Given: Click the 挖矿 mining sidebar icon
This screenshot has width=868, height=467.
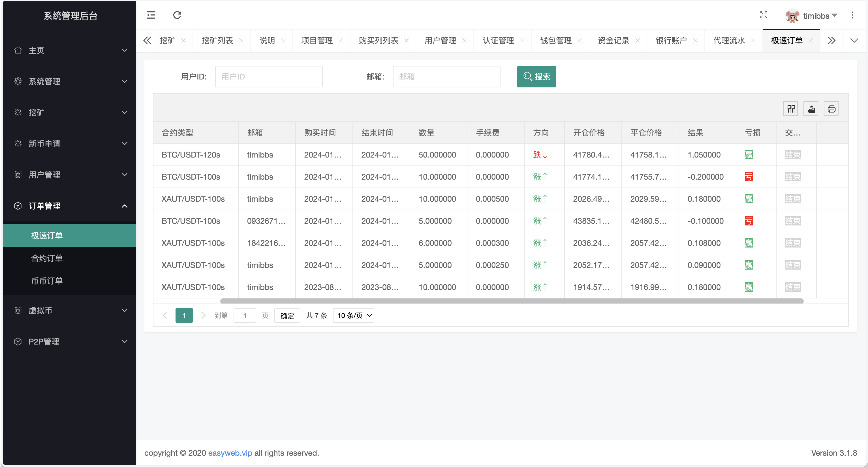Looking at the screenshot, I should pos(18,113).
